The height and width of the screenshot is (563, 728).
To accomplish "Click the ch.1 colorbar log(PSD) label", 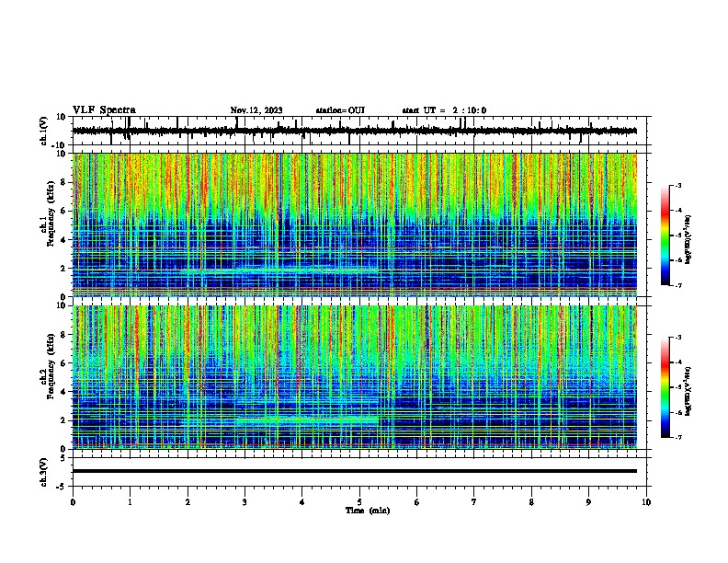I will (688, 240).
